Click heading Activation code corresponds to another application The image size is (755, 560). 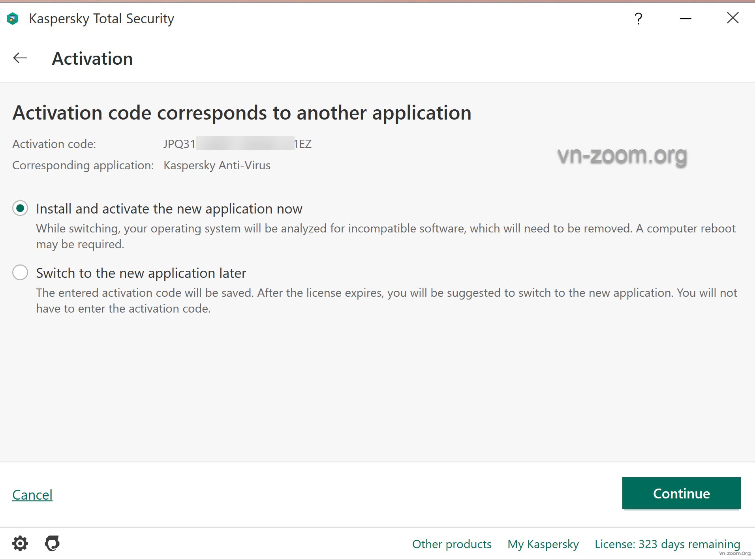tap(242, 113)
